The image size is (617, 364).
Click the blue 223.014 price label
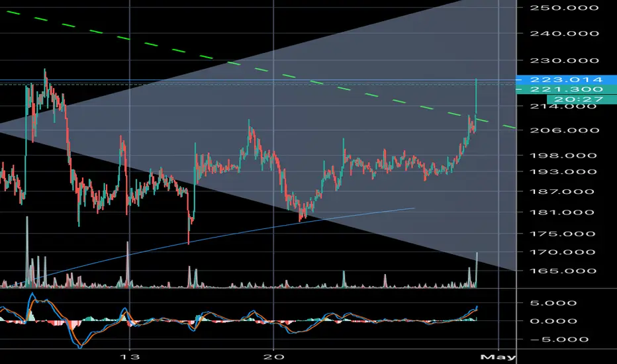coord(566,79)
